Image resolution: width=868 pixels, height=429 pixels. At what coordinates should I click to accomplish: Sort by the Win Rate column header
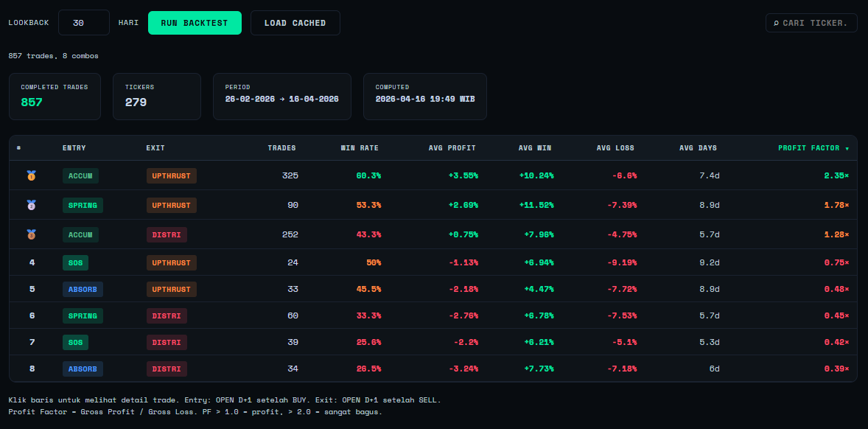(x=360, y=148)
